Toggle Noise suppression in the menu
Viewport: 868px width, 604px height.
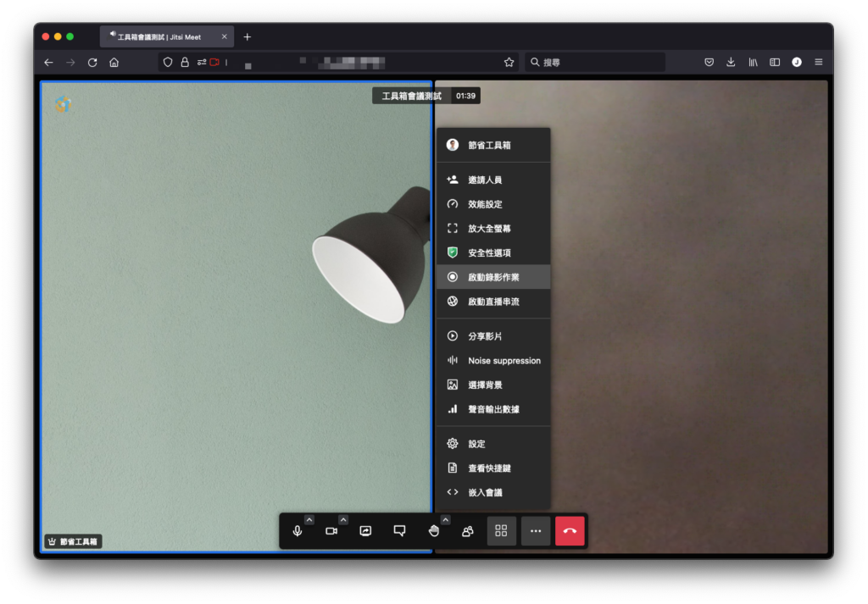(x=493, y=361)
